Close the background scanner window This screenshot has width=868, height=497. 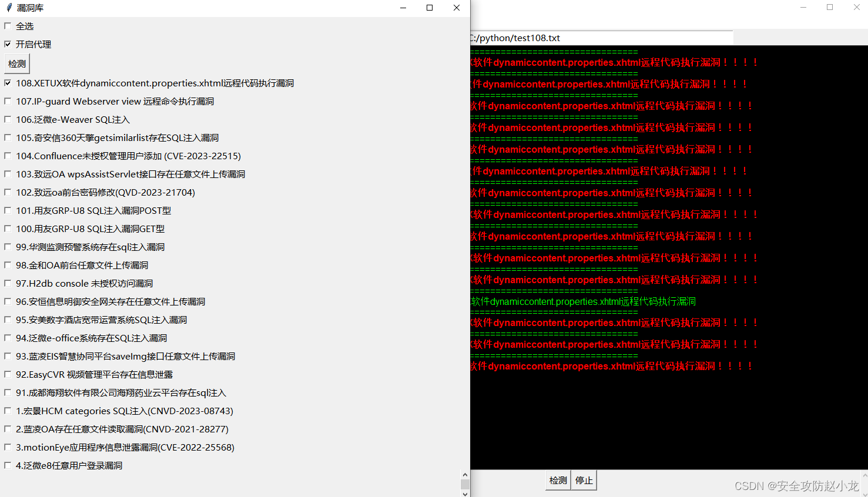(856, 7)
